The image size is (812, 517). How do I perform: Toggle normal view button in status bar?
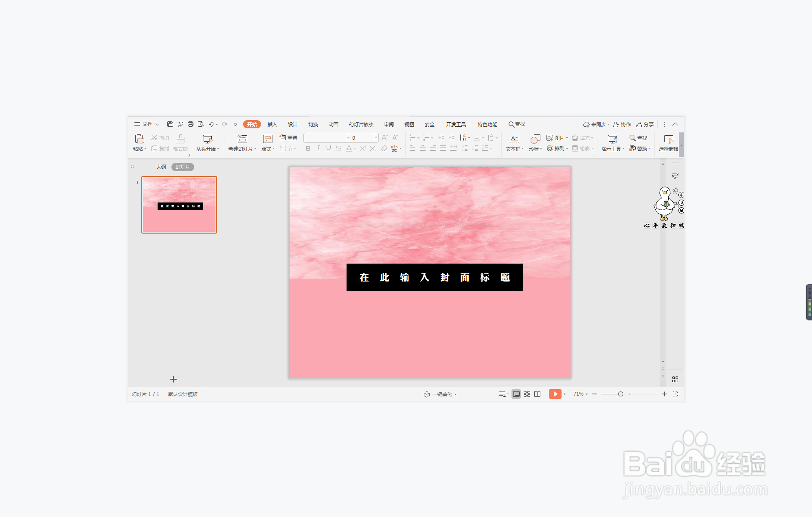(x=516, y=394)
